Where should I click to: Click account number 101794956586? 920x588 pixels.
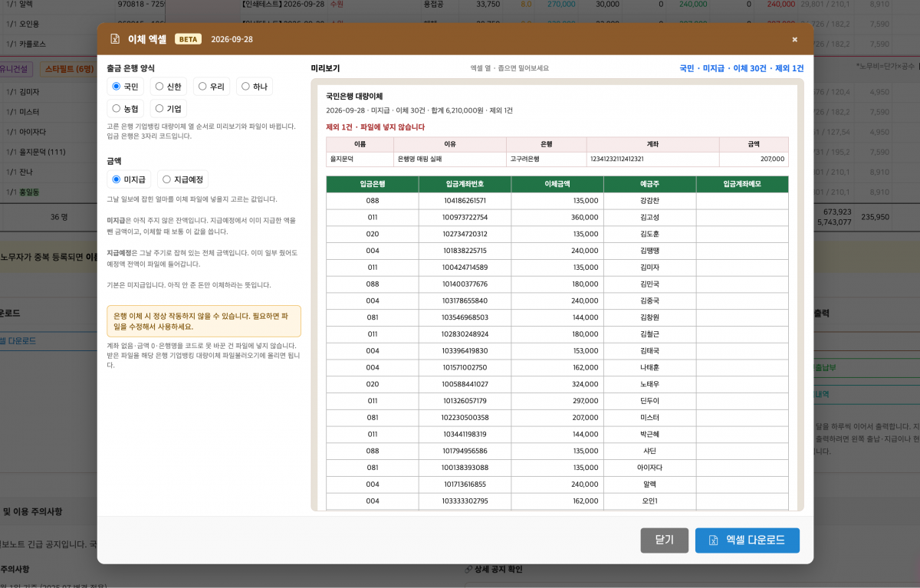click(465, 451)
